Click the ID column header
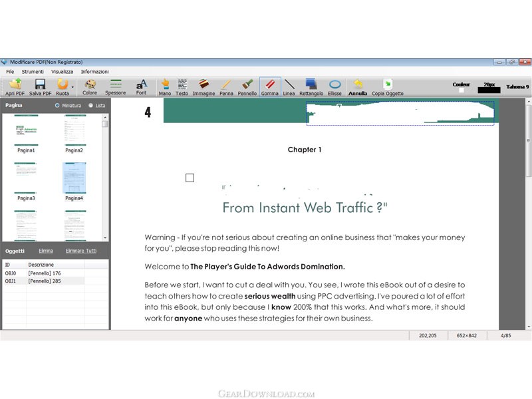This screenshot has width=532, height=399. click(15, 265)
